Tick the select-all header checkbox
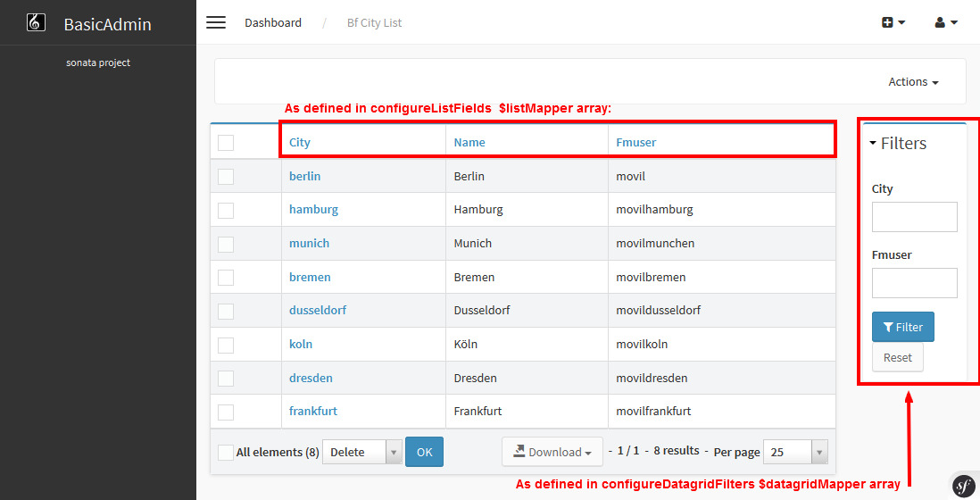 tap(226, 143)
